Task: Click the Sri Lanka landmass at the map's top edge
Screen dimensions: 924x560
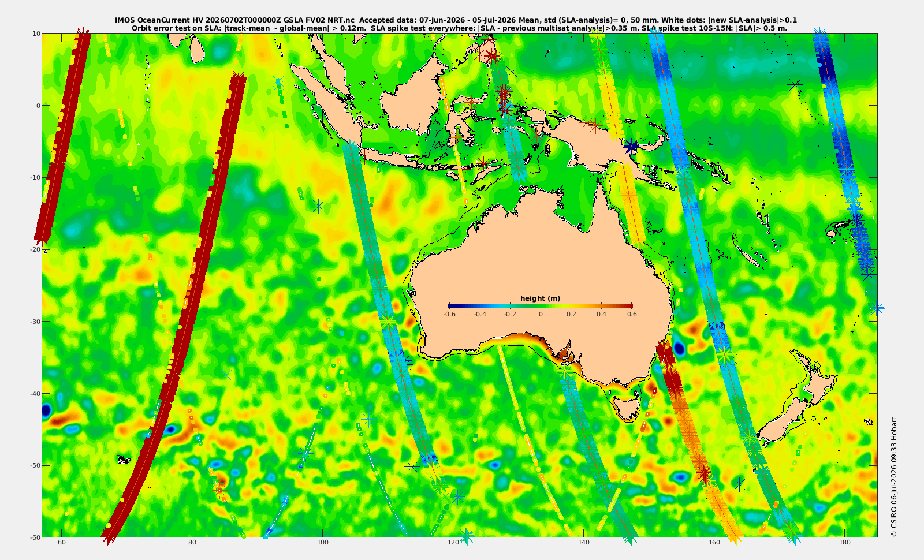Action: click(198, 47)
